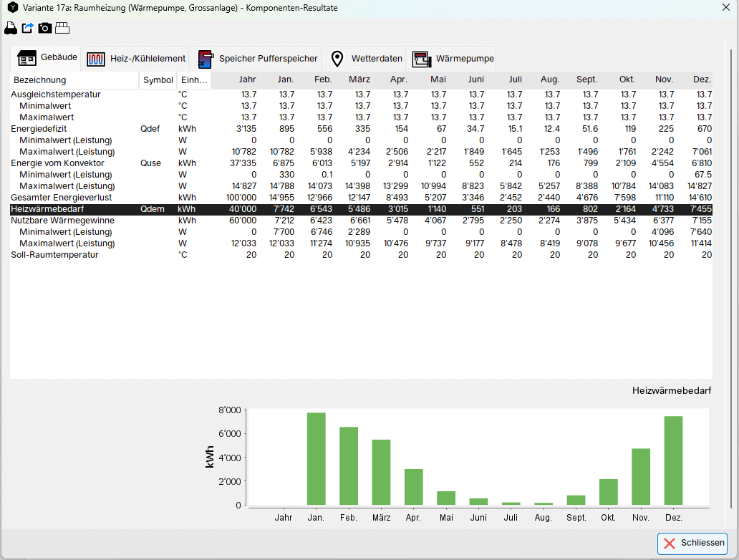
Task: Click the Symbol column header
Action: pos(158,80)
